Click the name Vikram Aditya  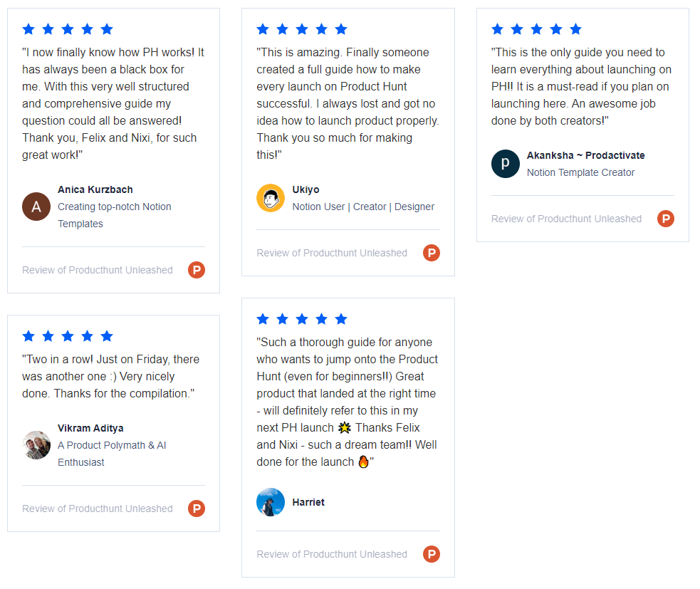(90, 428)
